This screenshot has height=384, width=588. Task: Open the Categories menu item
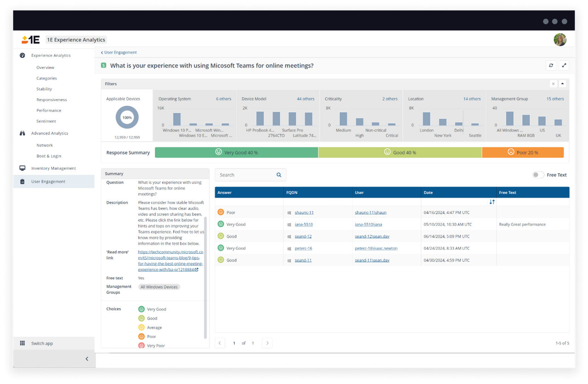pos(47,78)
